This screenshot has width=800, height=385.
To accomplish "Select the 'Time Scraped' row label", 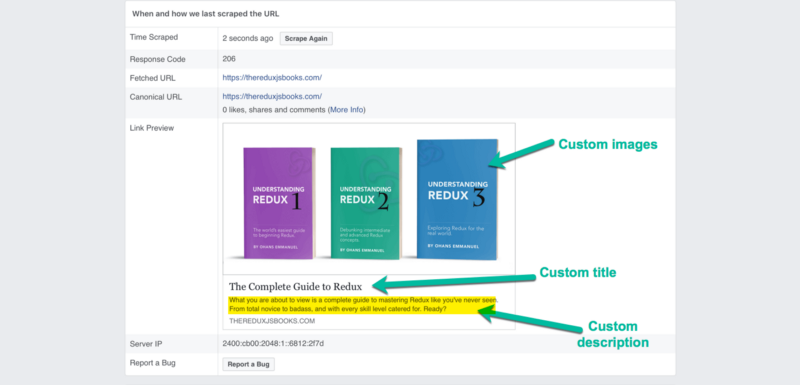I will pyautogui.click(x=154, y=37).
